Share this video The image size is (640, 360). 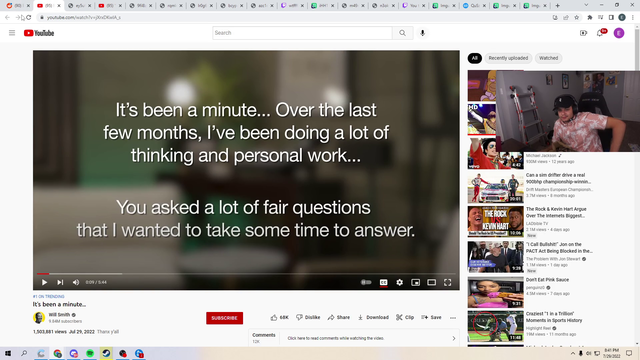coord(339,318)
